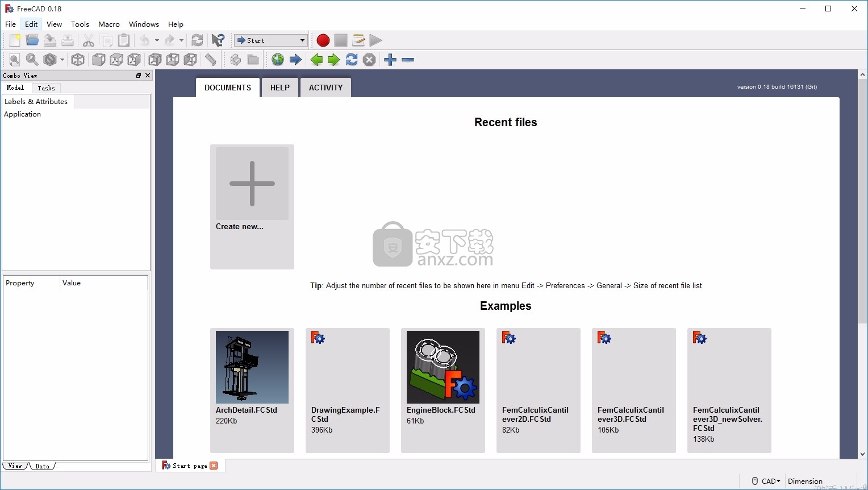Click the Save document toolbar icon

[50, 40]
